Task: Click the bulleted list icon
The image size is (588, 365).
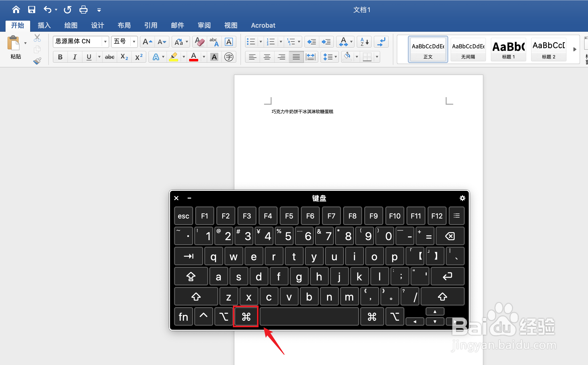Action: click(251, 42)
